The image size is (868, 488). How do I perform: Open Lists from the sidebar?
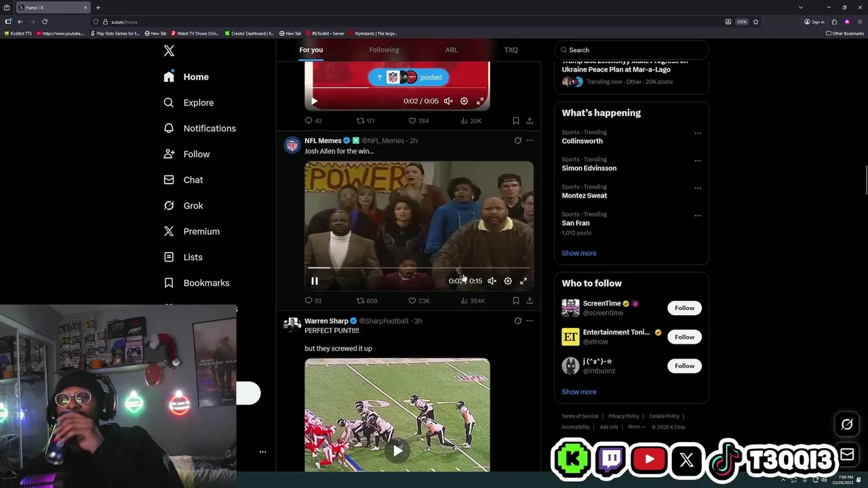click(183, 257)
